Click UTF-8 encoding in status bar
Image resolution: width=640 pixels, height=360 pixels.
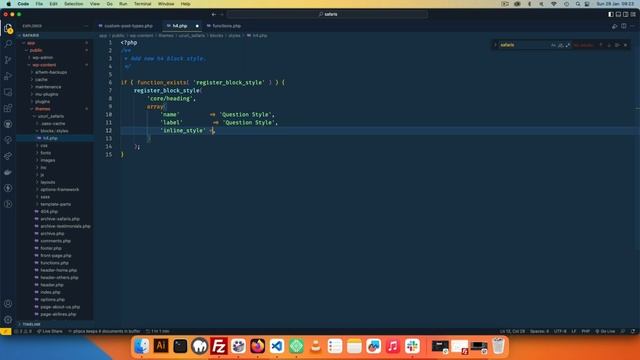[x=560, y=331]
